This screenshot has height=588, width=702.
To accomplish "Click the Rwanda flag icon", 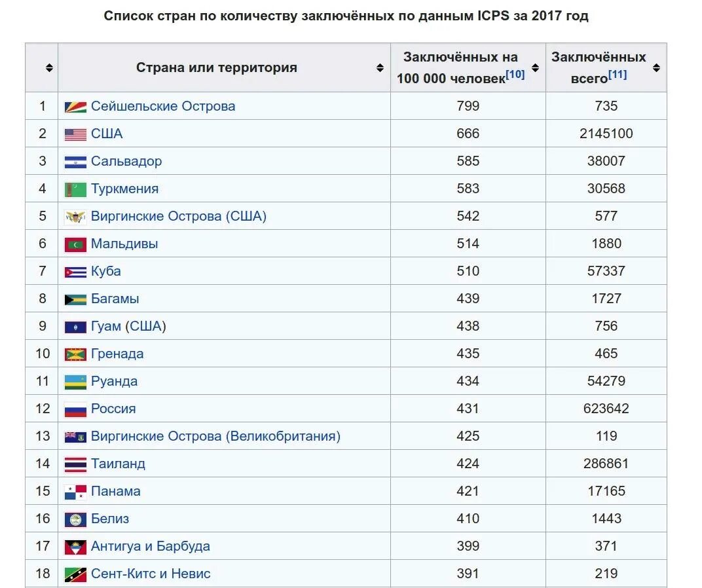I will (x=75, y=382).
